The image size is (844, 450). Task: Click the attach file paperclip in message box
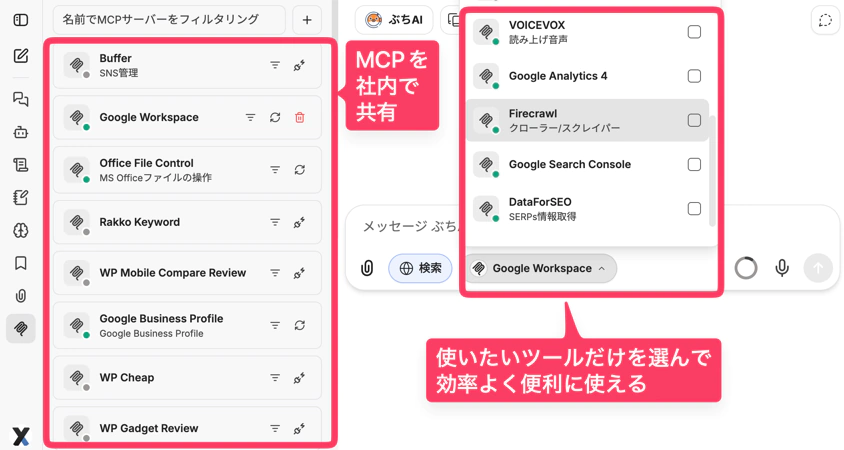(367, 268)
